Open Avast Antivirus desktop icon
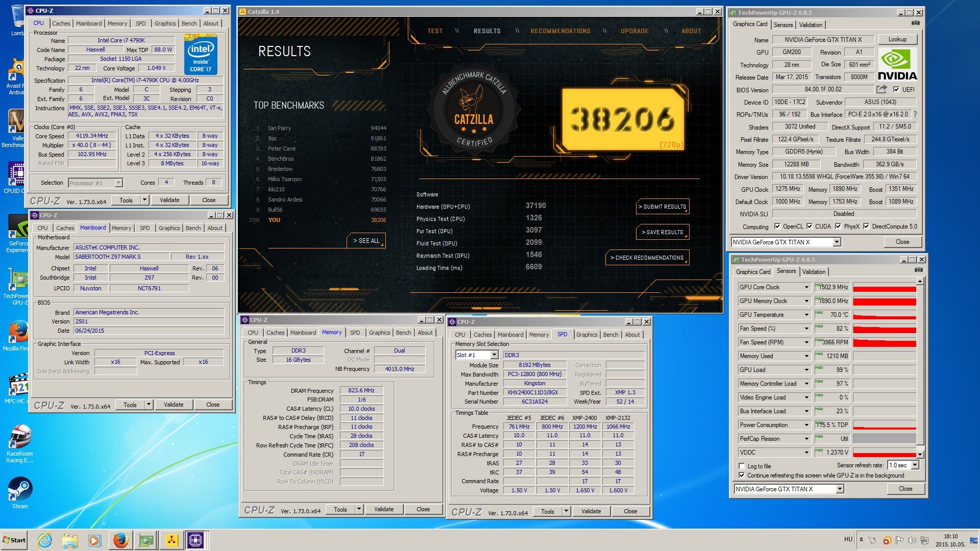Screen dimensions: 980x551 click(15, 77)
